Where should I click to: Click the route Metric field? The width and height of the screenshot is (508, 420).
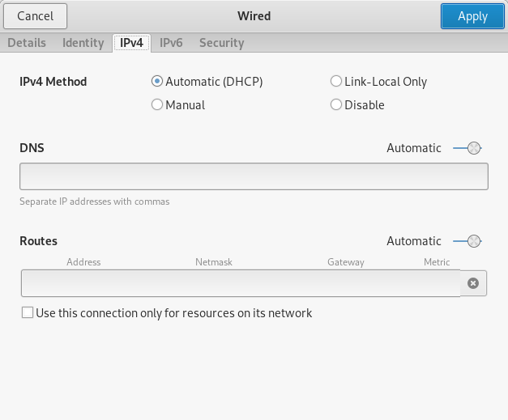pyautogui.click(x=437, y=283)
